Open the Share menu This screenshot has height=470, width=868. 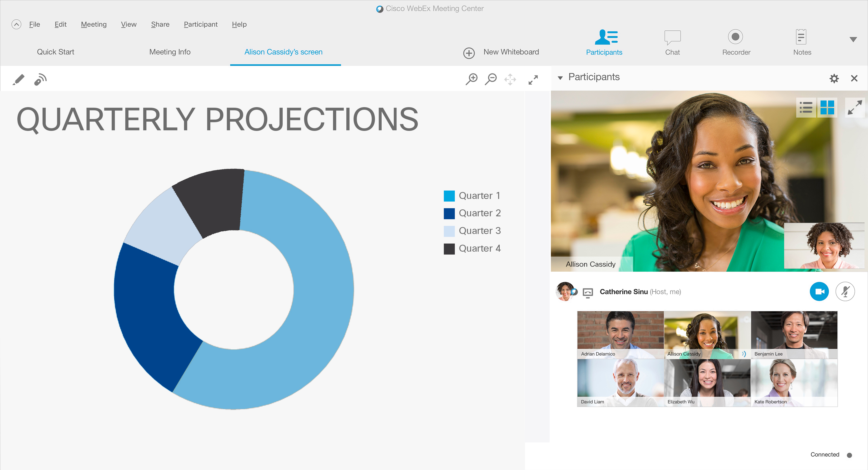[x=160, y=24]
